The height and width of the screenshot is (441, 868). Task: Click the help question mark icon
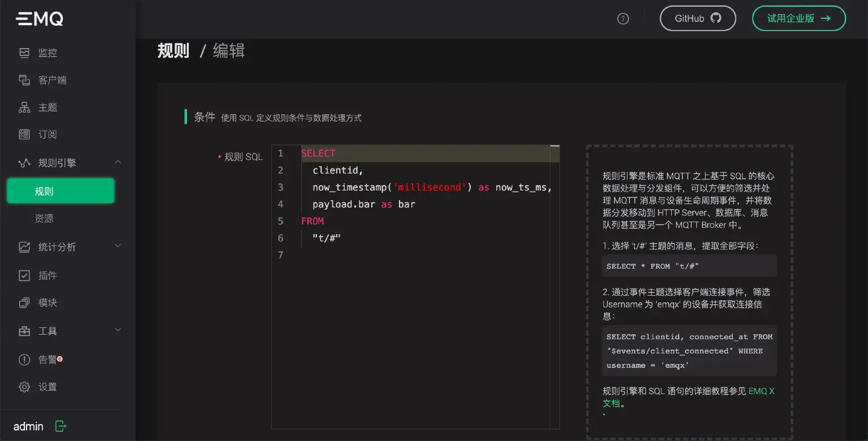click(x=623, y=19)
